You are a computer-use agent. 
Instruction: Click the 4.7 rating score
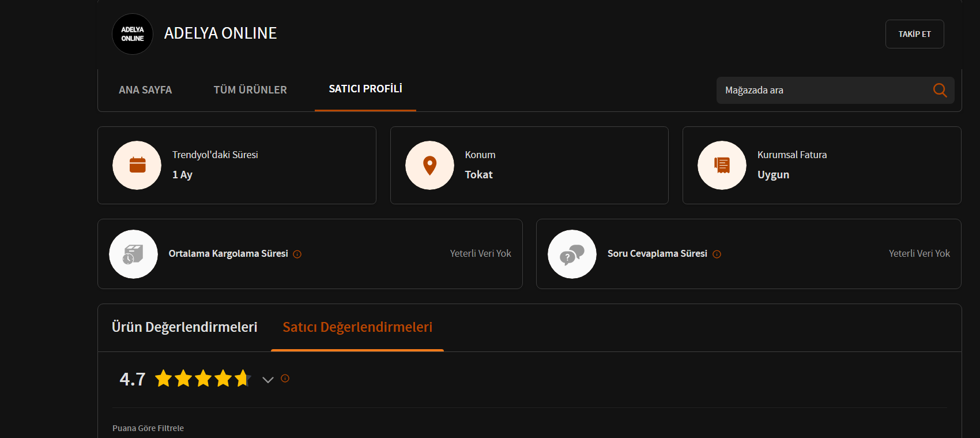133,379
